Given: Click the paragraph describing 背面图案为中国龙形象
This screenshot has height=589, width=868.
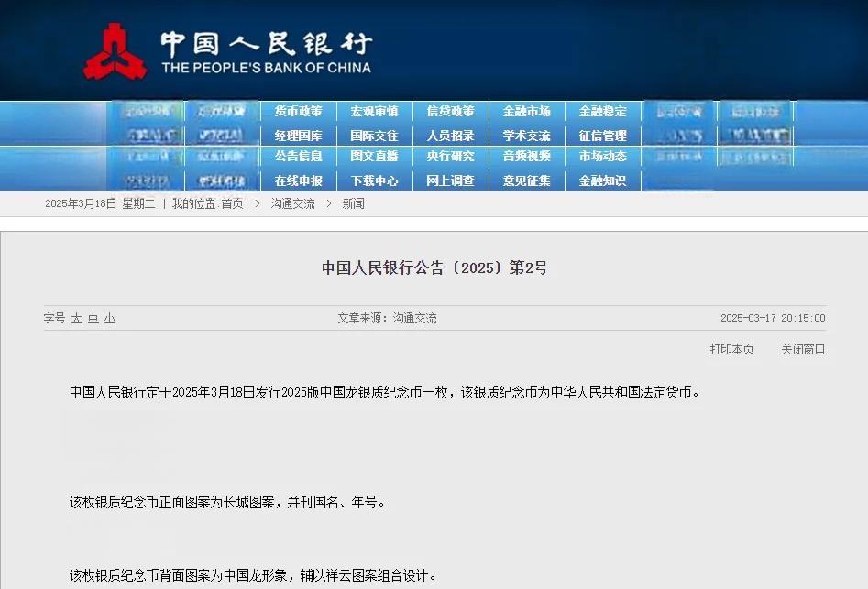Looking at the screenshot, I should click(253, 576).
